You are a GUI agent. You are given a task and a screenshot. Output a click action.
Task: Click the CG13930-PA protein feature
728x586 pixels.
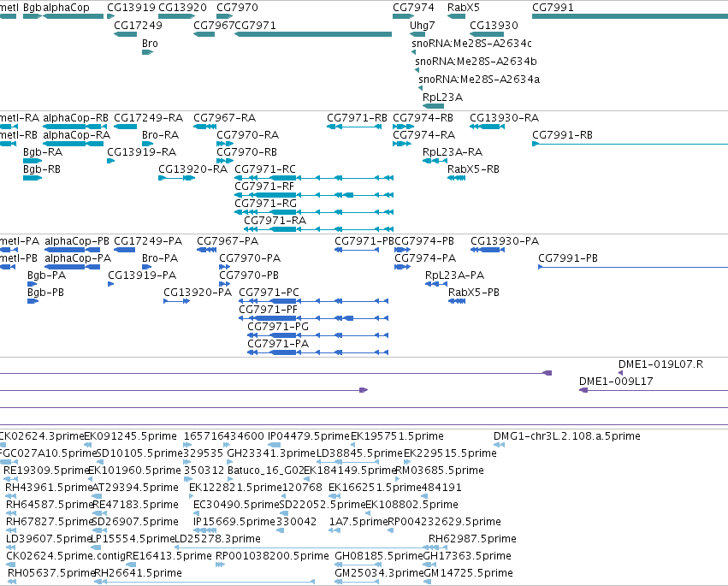(488, 250)
